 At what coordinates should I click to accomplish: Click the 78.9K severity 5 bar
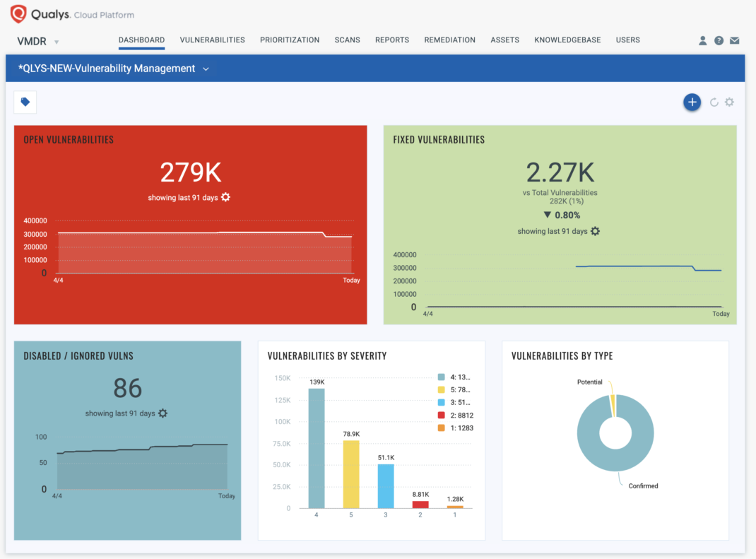point(351,474)
